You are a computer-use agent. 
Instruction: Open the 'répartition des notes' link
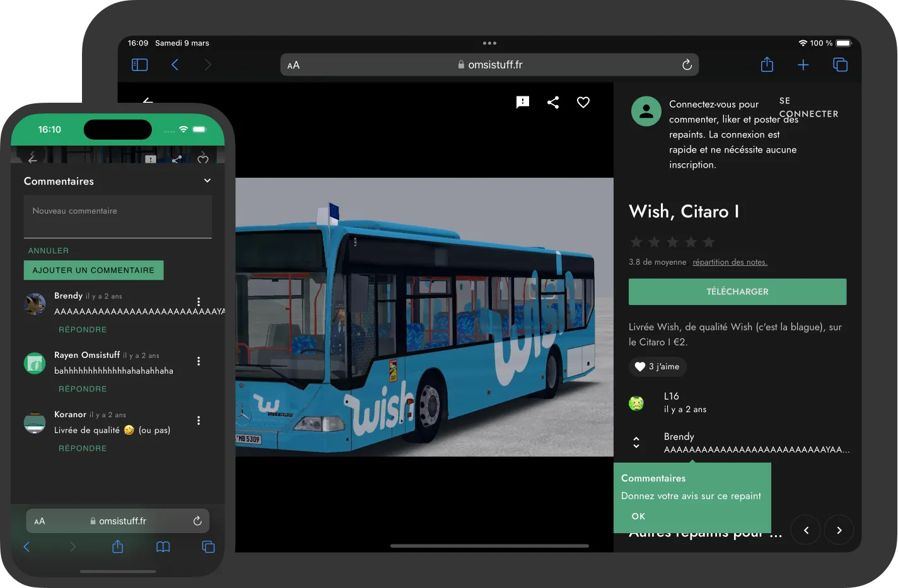(x=730, y=262)
